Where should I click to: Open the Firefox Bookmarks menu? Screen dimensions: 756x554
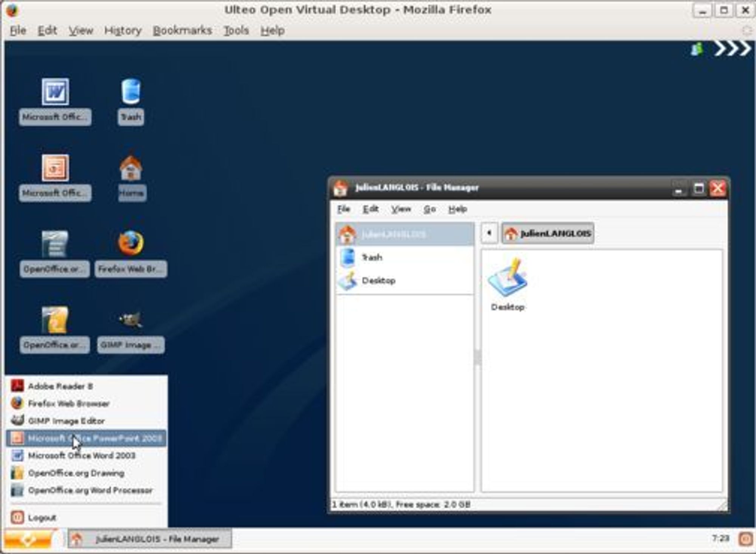[182, 31]
